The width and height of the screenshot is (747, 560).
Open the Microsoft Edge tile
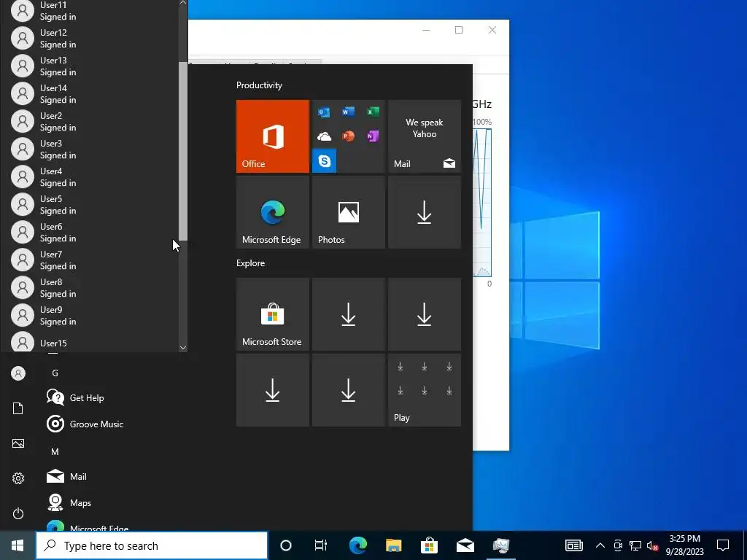[273, 212]
